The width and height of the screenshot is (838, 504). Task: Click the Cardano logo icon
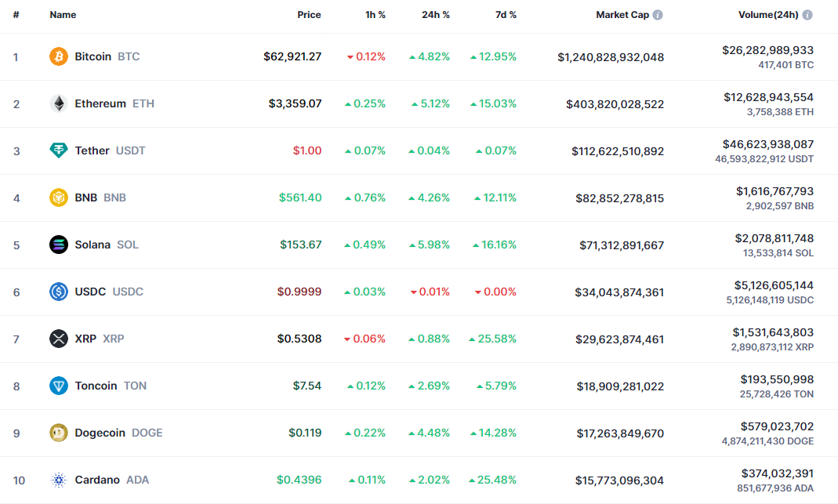pyautogui.click(x=59, y=480)
